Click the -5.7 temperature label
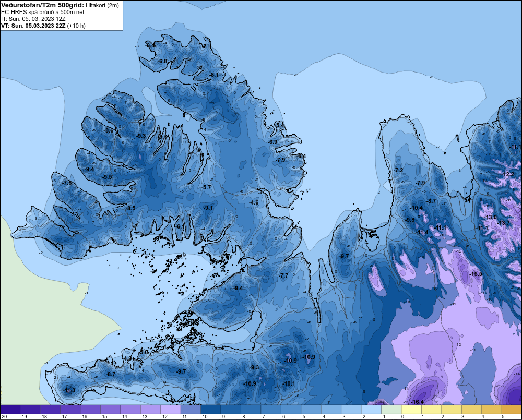 206,187
